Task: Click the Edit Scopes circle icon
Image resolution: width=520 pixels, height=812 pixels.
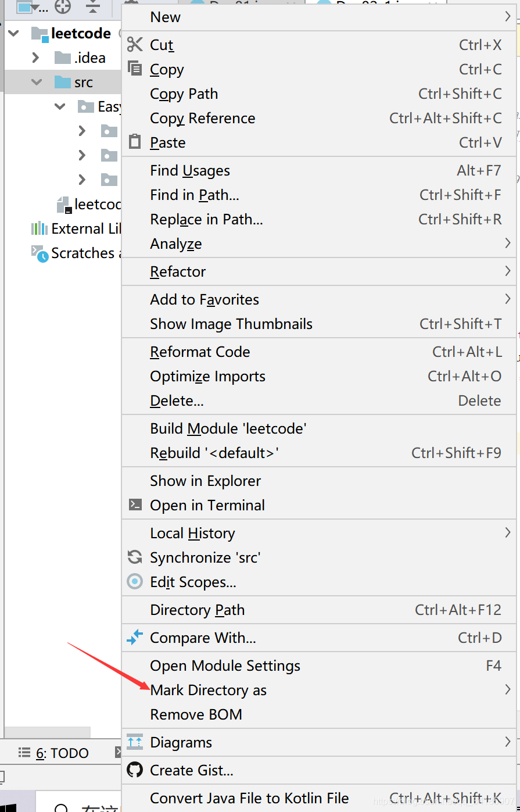Action: [135, 581]
